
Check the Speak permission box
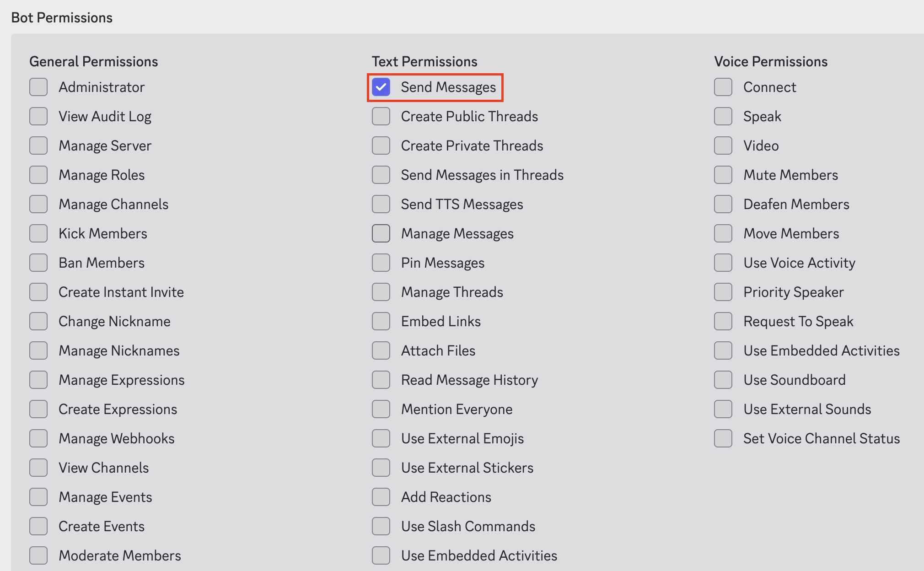(x=723, y=116)
